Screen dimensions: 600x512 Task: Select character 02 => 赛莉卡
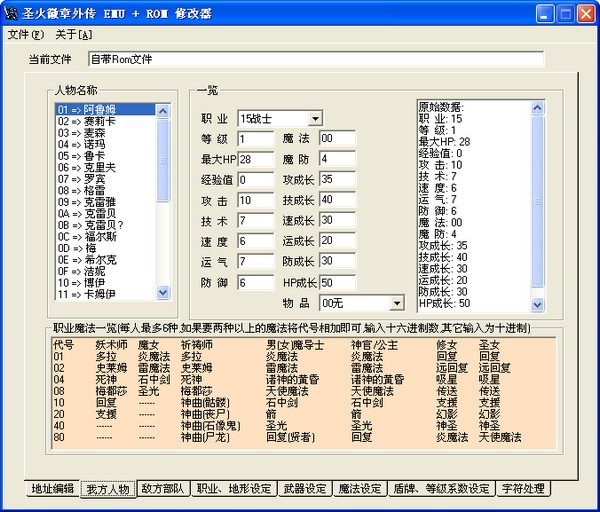point(106,121)
